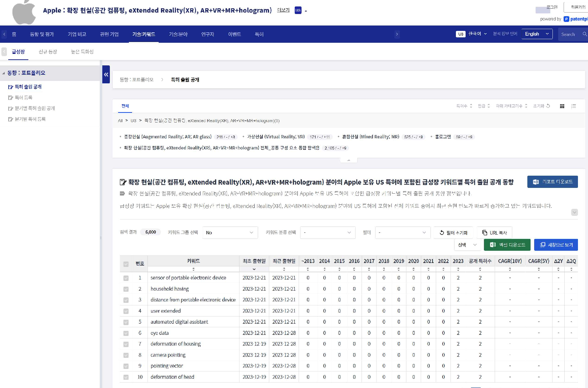Click 'deformation of head' keyword
Image resolution: width=588 pixels, height=388 pixels.
pyautogui.click(x=172, y=377)
